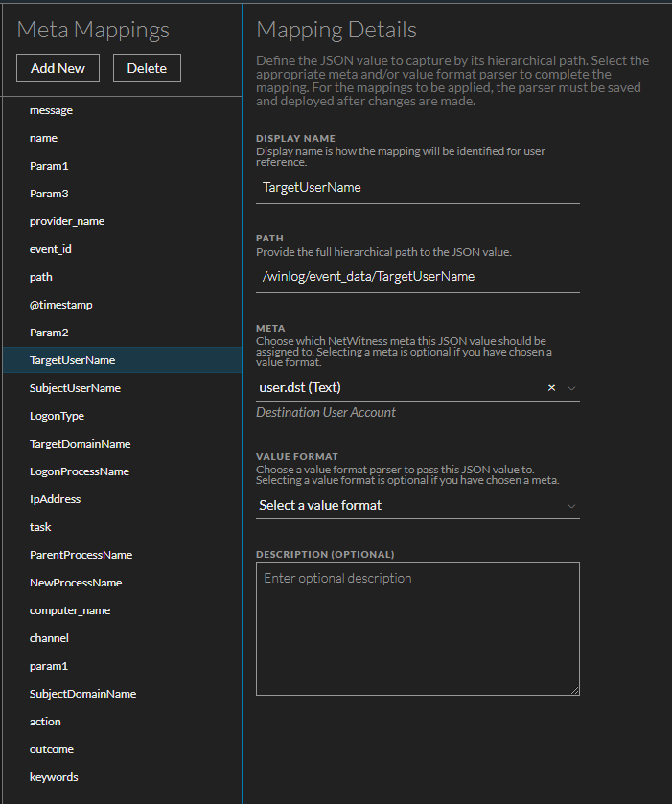Focus the optional description text area
This screenshot has height=804, width=672.
(x=417, y=628)
